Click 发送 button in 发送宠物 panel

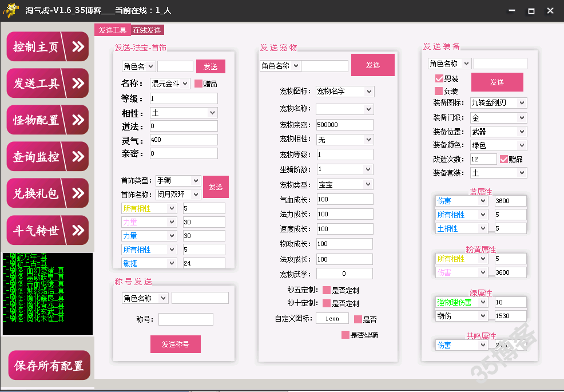(x=372, y=65)
